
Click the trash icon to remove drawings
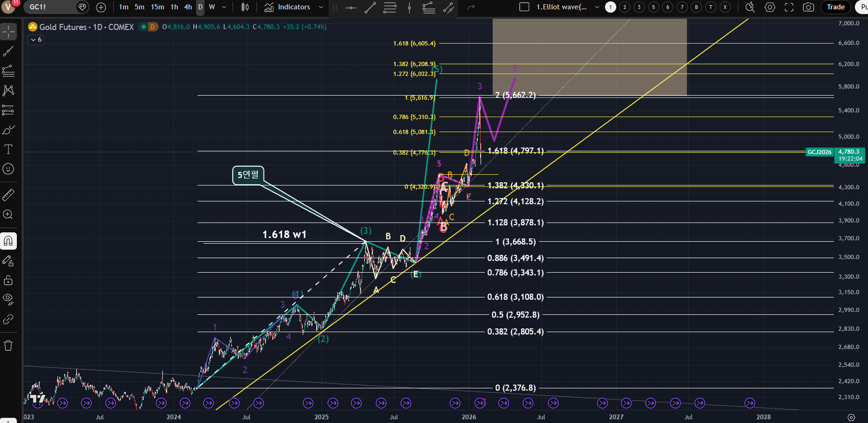coord(8,346)
